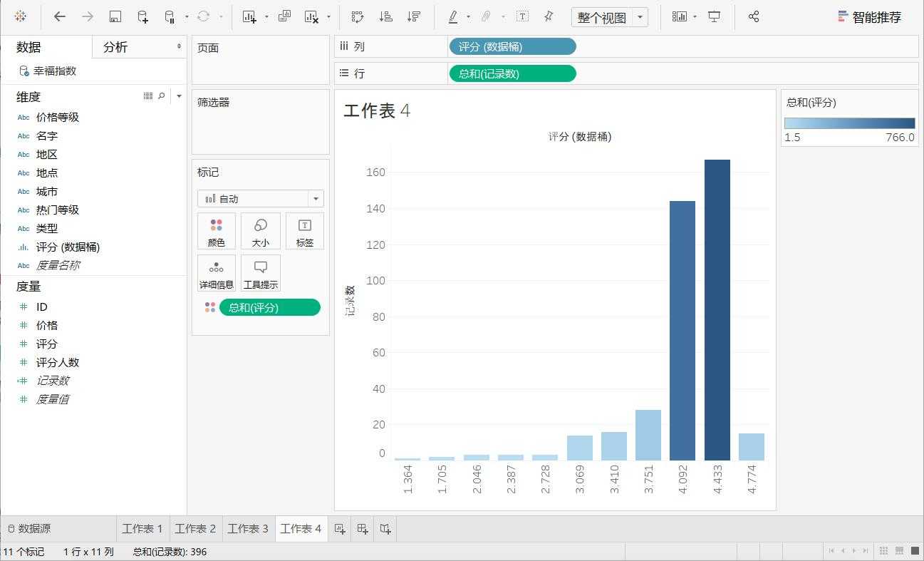Select the 名字 dimension

[47, 135]
